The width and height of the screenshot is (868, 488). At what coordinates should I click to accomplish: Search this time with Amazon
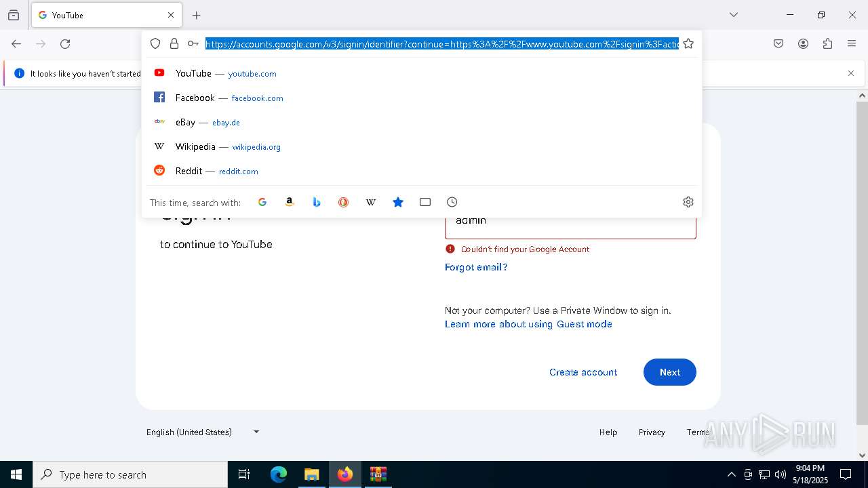(x=290, y=202)
